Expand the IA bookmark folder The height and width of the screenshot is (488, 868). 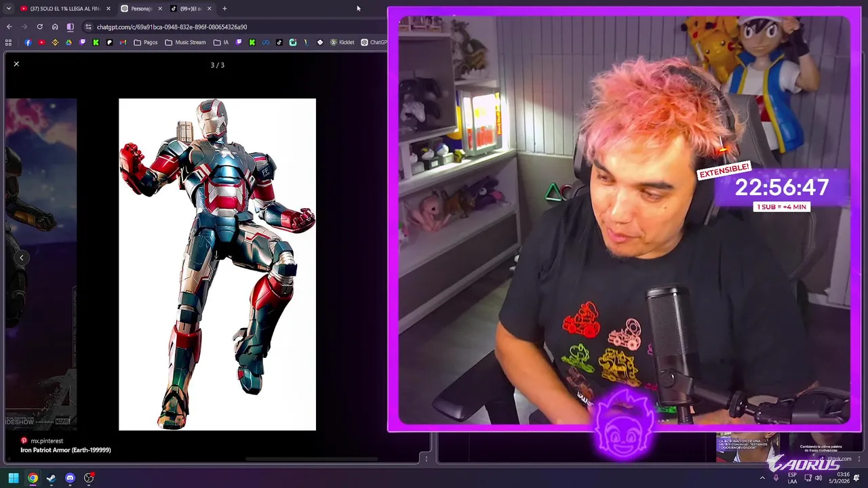click(221, 42)
